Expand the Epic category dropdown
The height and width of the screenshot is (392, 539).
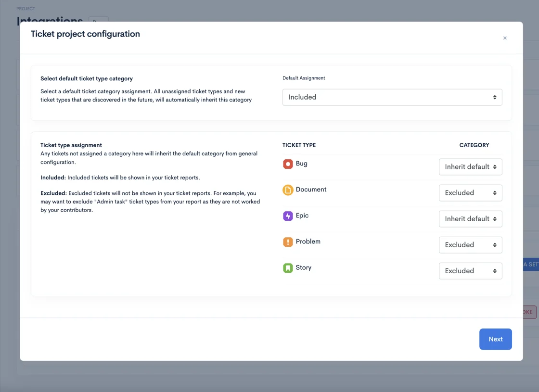470,219
